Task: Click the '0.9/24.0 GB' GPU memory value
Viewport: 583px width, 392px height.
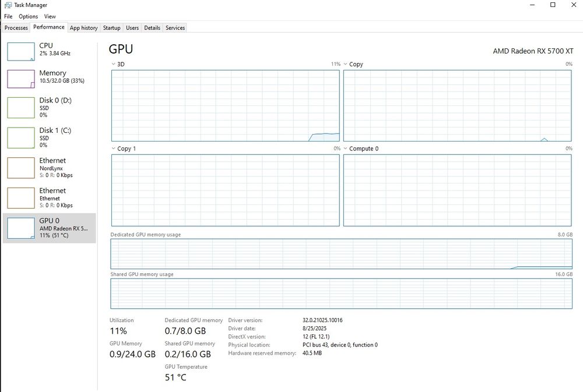Action: click(132, 354)
